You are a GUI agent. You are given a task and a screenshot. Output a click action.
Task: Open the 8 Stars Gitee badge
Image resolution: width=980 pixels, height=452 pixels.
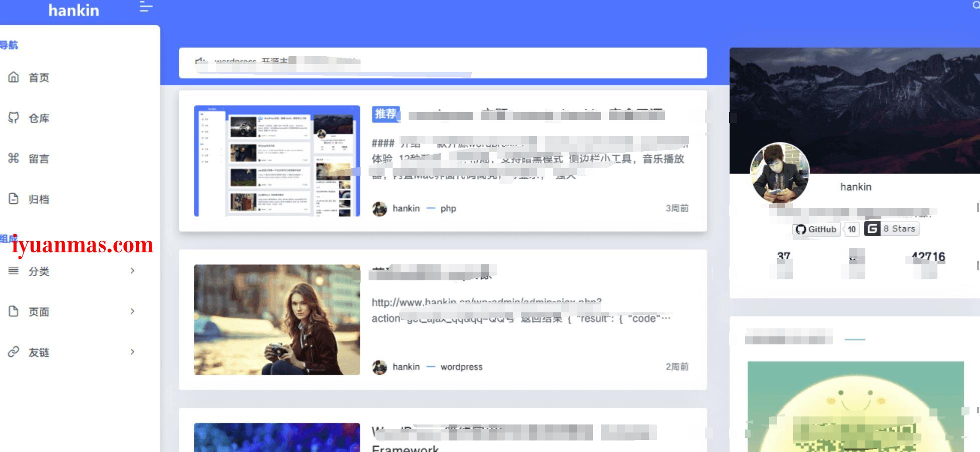coord(899,229)
